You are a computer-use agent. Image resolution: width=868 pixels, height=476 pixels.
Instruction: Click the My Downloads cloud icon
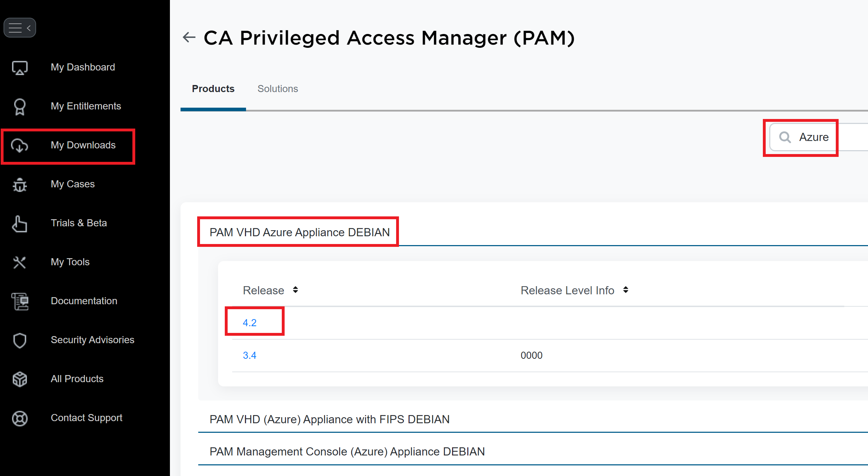20,146
